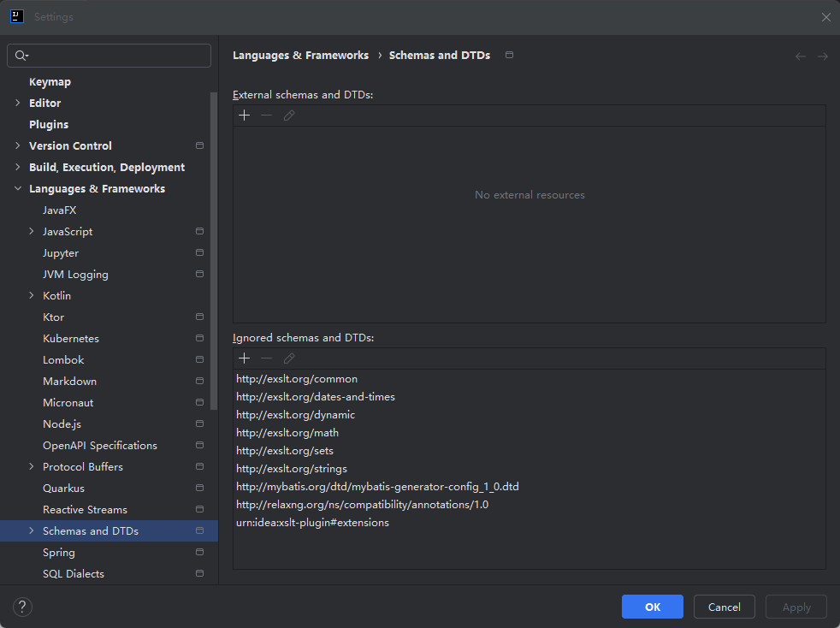Select Markdown in the settings tree
Image resolution: width=840 pixels, height=628 pixels.
tap(69, 382)
